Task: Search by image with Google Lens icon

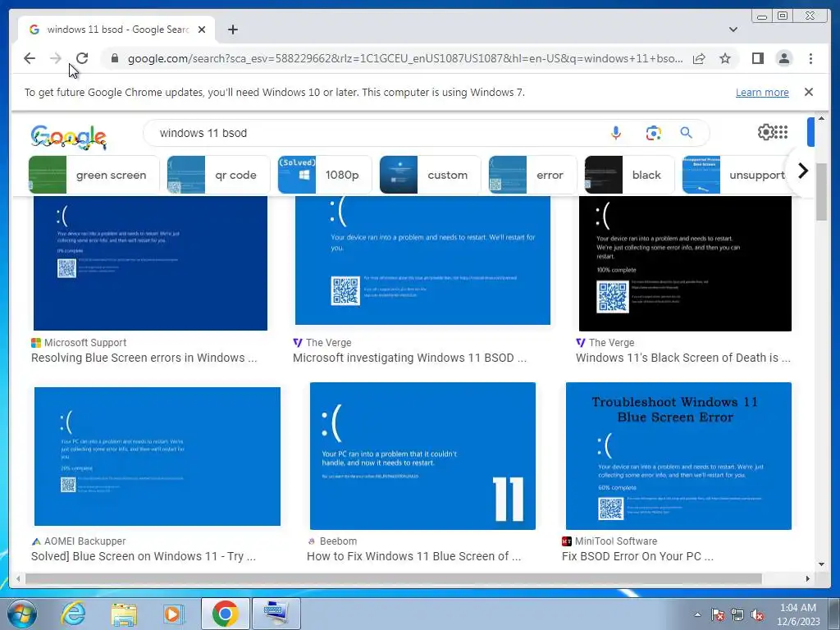Action: (653, 133)
